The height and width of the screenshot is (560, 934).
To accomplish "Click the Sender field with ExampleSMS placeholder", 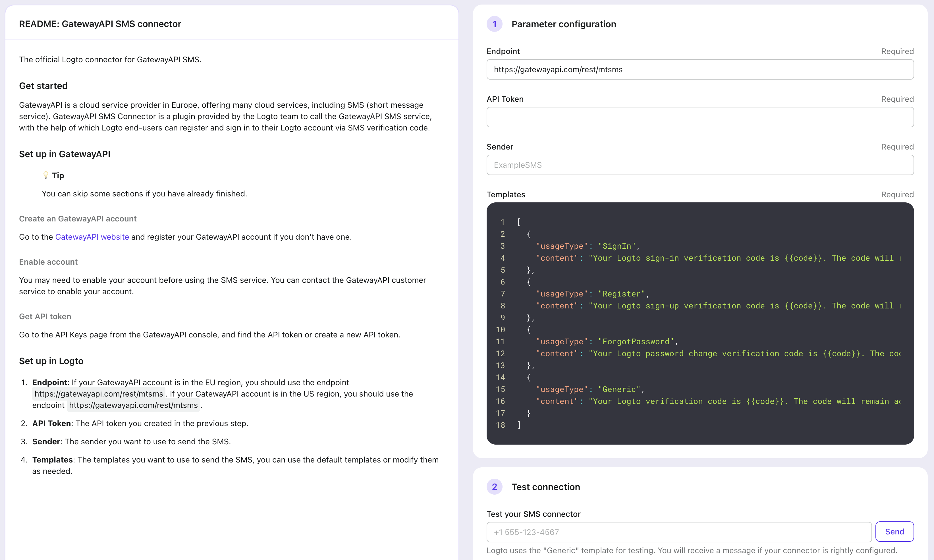I will point(700,165).
